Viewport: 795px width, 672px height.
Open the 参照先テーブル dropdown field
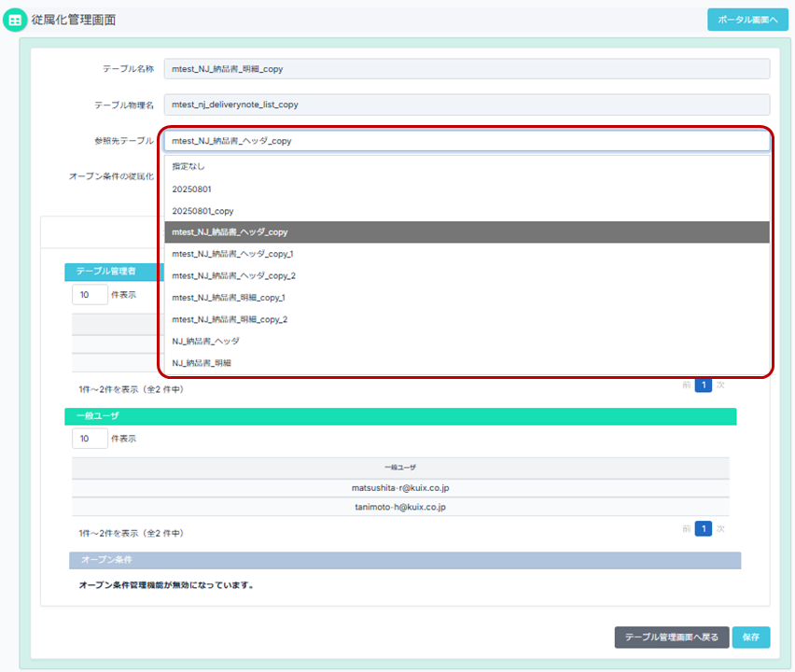[x=467, y=141]
